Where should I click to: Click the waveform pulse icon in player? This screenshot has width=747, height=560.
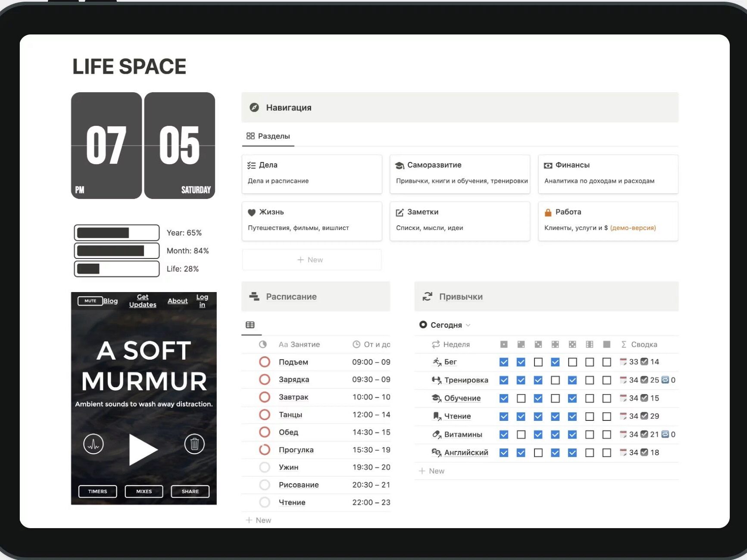click(94, 444)
